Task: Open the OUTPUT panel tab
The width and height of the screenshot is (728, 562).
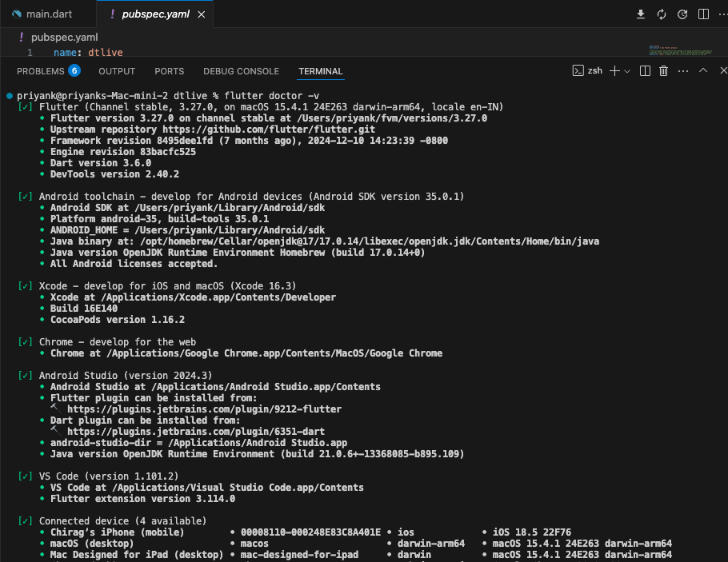Action: pyautogui.click(x=117, y=71)
